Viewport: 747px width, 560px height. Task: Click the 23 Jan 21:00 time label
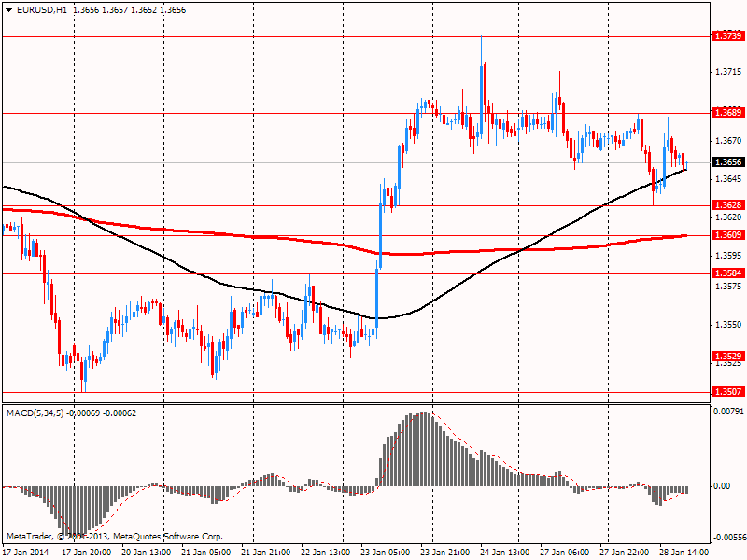(x=445, y=553)
